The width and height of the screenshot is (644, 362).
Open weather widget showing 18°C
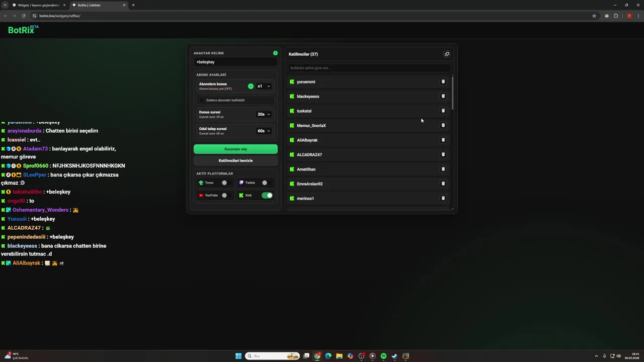[16, 356]
